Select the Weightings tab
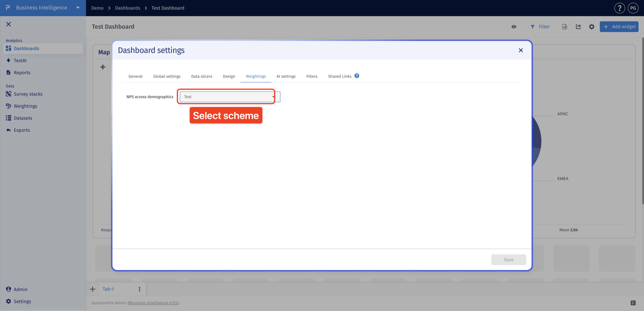This screenshot has height=311, width=644. [x=256, y=76]
